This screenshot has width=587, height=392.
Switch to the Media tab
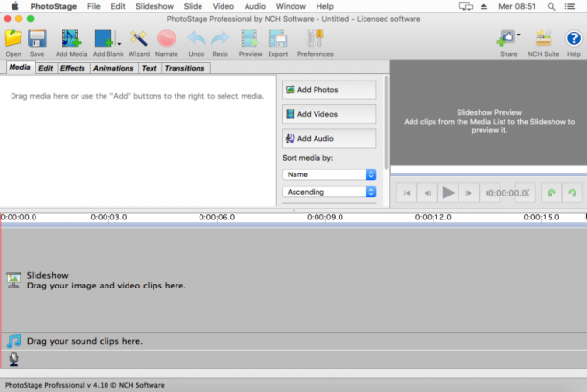(x=19, y=67)
